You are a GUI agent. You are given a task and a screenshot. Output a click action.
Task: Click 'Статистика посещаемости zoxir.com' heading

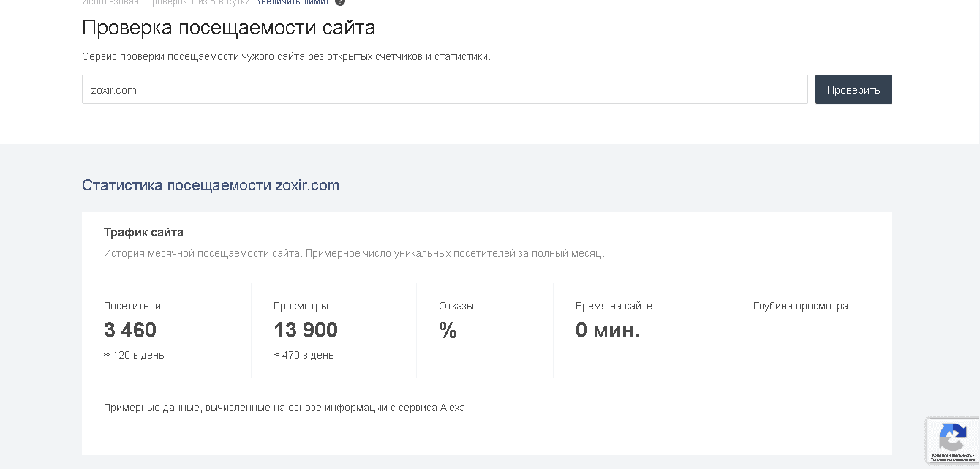point(211,185)
